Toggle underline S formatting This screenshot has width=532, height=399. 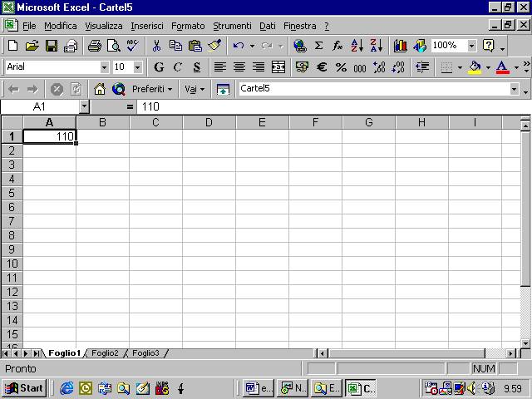[x=197, y=67]
